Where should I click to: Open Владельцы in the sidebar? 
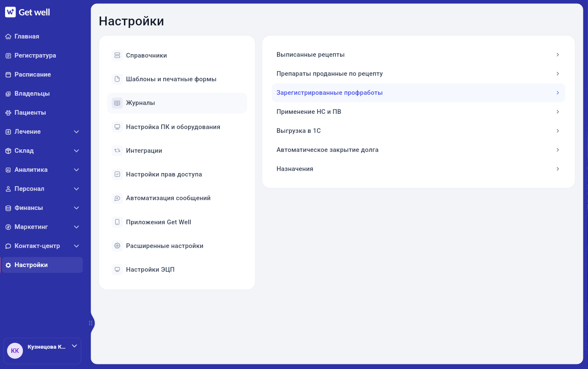(x=42, y=94)
